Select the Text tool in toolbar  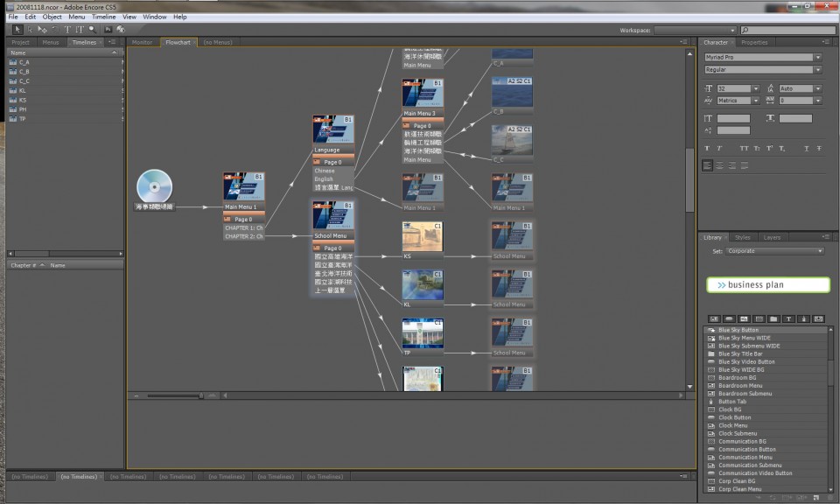pyautogui.click(x=66, y=29)
